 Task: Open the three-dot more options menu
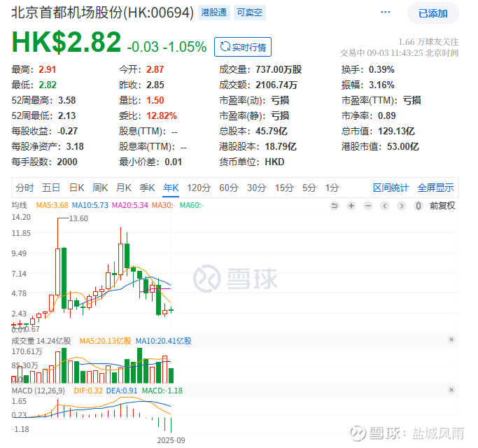(386, 12)
